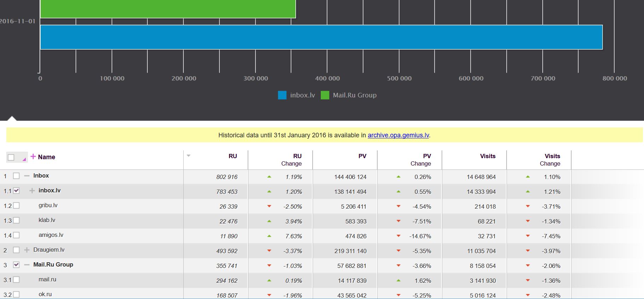Click the red down arrow in amigos.lv Visits Change
Viewport: 644px width, 299px height.
tap(528, 236)
